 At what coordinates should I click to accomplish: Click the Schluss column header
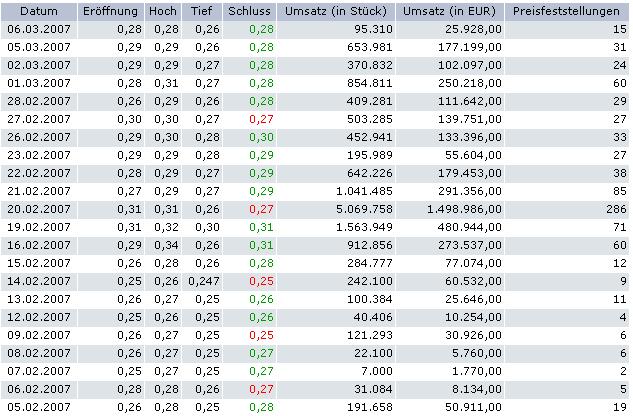pos(250,10)
